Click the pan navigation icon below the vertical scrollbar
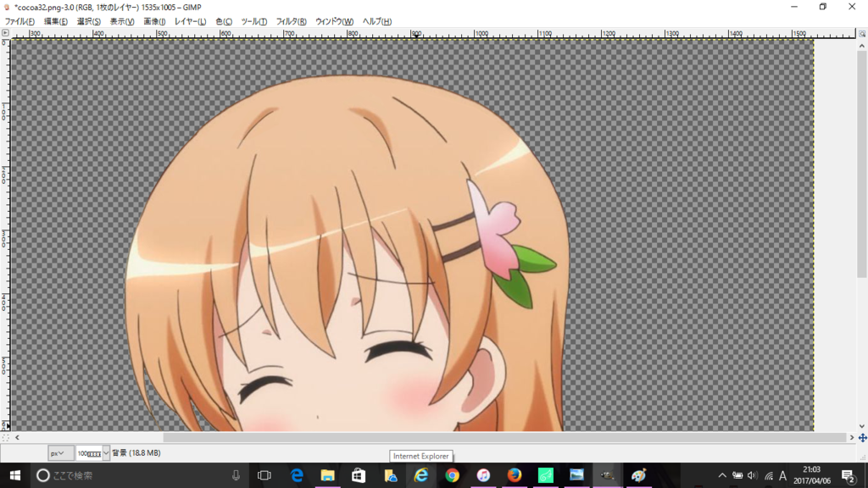The height and width of the screenshot is (488, 868). (x=862, y=439)
